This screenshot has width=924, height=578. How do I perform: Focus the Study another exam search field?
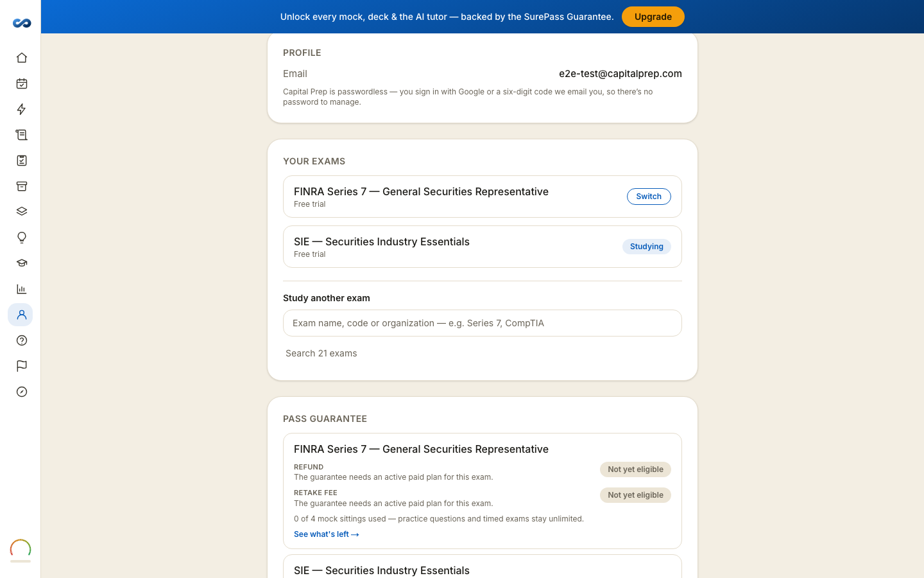point(483,323)
